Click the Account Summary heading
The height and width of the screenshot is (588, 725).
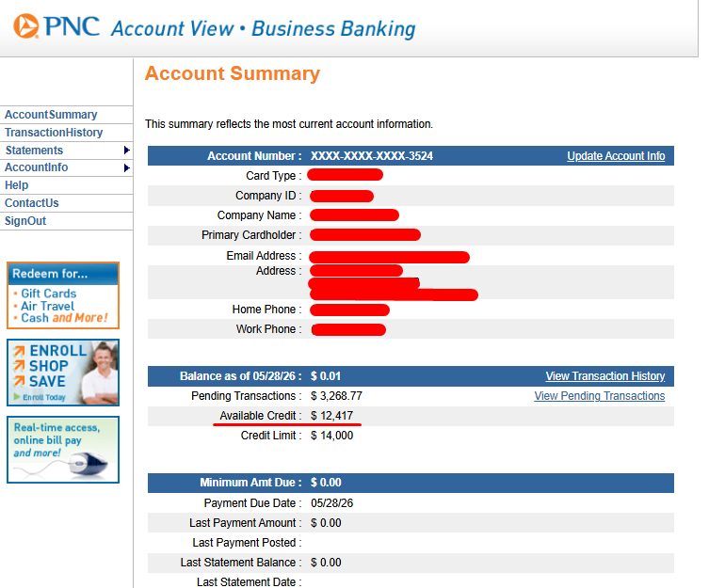tap(233, 73)
